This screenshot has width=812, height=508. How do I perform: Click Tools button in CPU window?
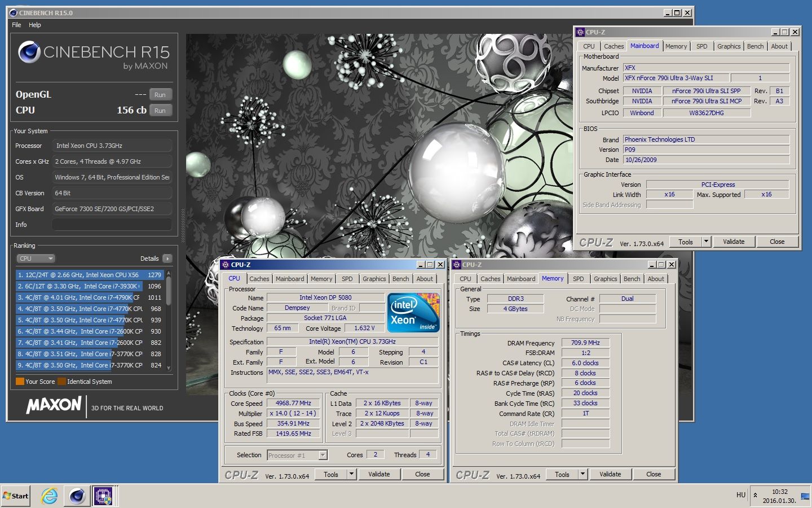coord(331,474)
